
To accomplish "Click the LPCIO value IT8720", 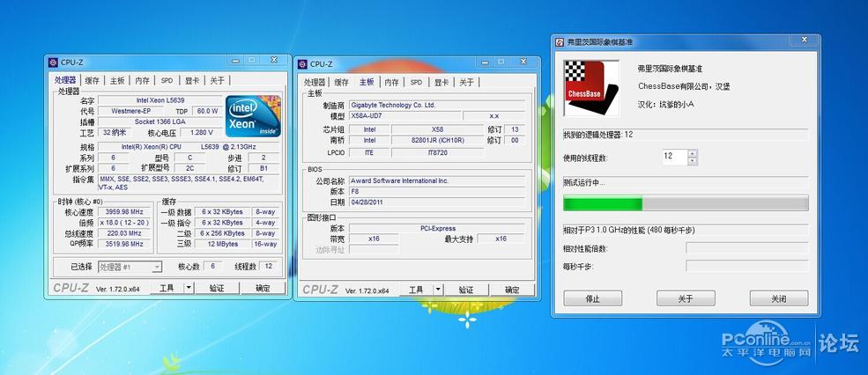I will tap(437, 152).
